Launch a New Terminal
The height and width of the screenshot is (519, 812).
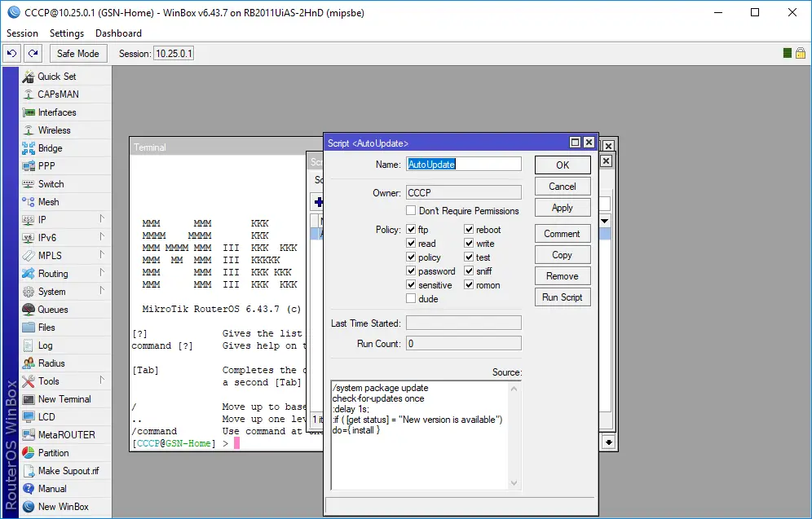coord(65,399)
